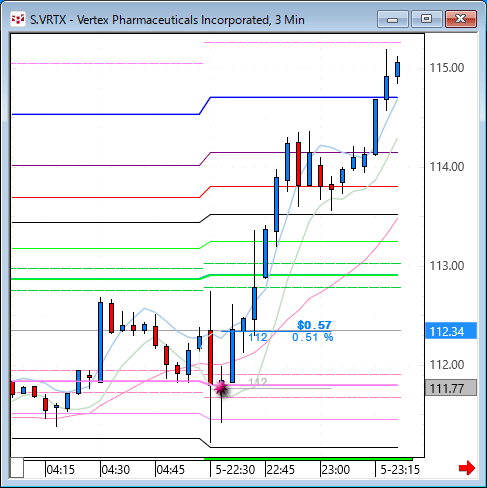Click the pink star trade marker
Image resolution: width=487 pixels, height=488 pixels.
pyautogui.click(x=221, y=388)
